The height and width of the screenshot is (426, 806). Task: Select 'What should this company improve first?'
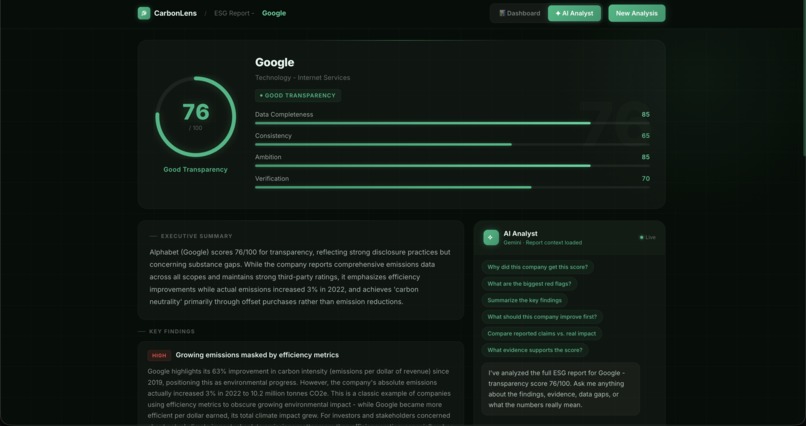click(542, 317)
